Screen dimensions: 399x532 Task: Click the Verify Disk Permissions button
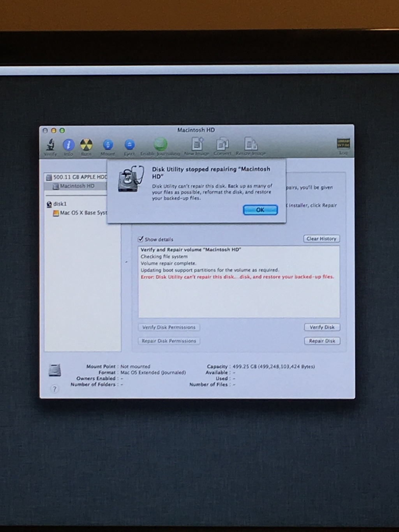169,327
